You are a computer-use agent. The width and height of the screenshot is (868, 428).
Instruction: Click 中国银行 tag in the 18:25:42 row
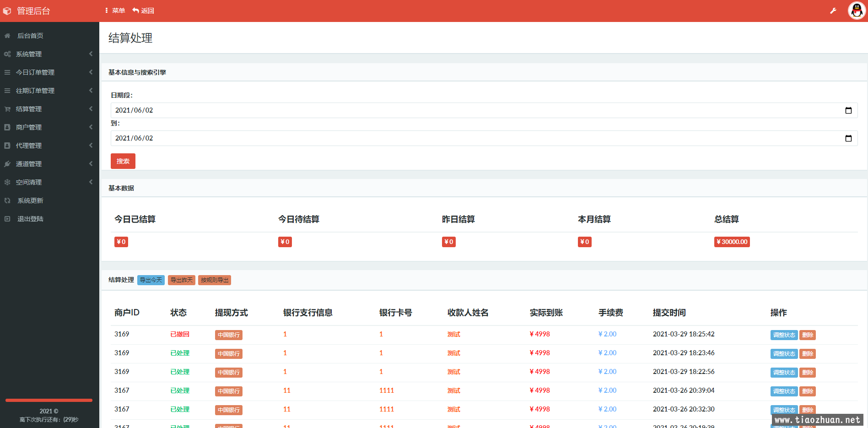pos(229,335)
